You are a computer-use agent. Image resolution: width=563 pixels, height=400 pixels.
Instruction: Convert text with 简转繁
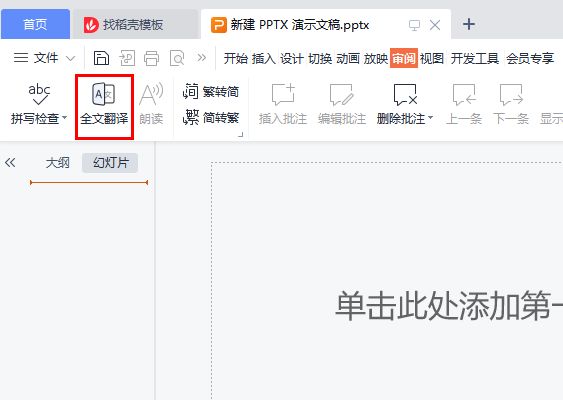211,117
